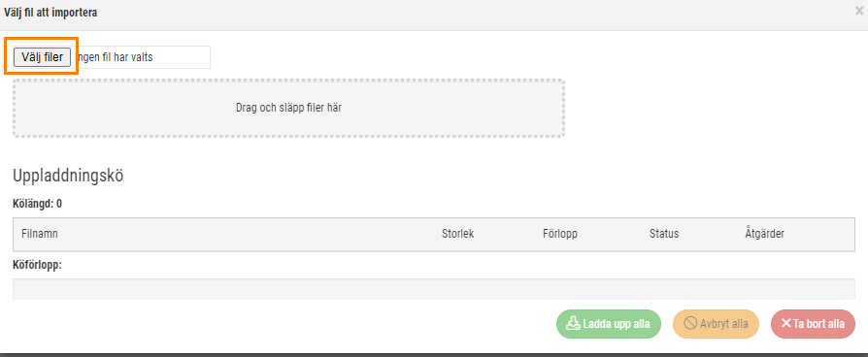Click the Kölängd: 0 label

coord(37,204)
